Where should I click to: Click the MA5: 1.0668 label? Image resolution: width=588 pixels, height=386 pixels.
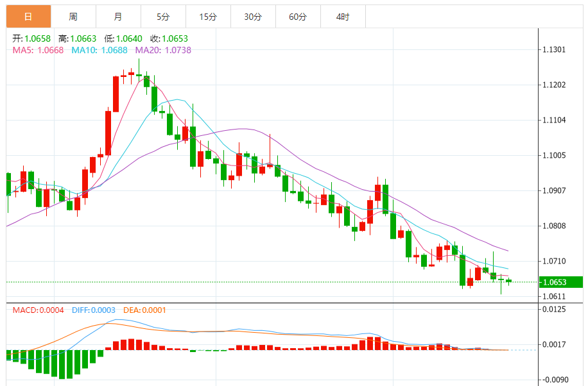pos(39,50)
